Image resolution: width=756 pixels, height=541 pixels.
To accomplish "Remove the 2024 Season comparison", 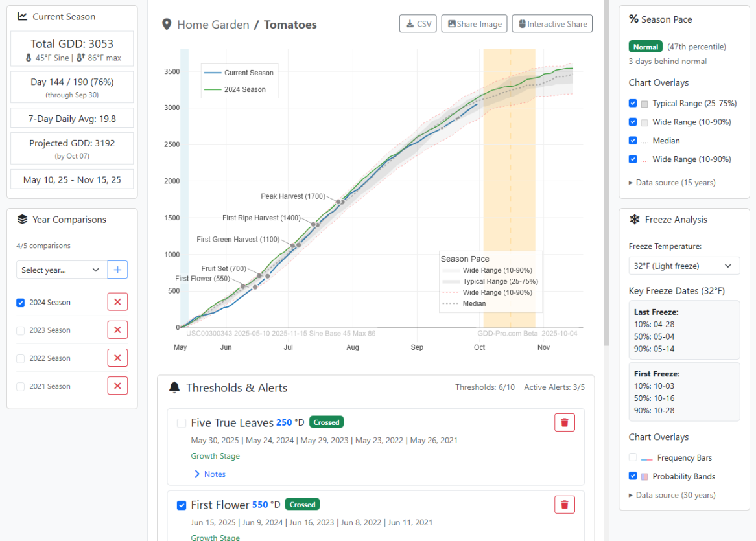I will [117, 302].
